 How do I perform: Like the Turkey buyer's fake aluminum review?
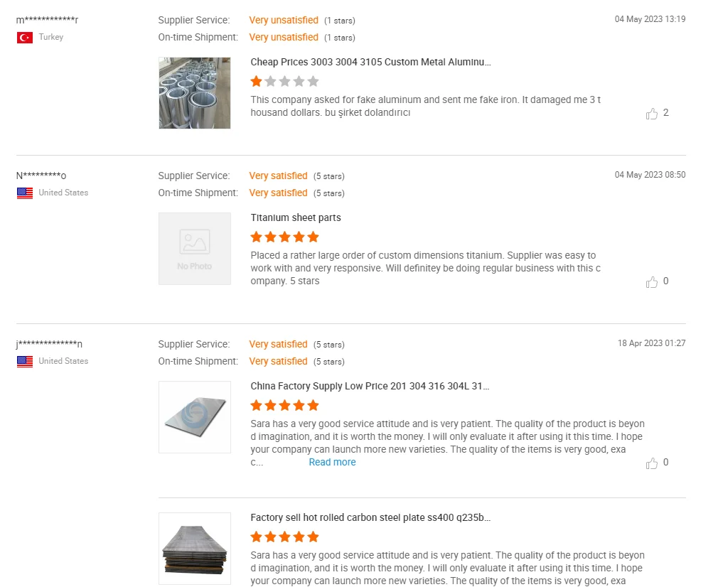pos(652,114)
